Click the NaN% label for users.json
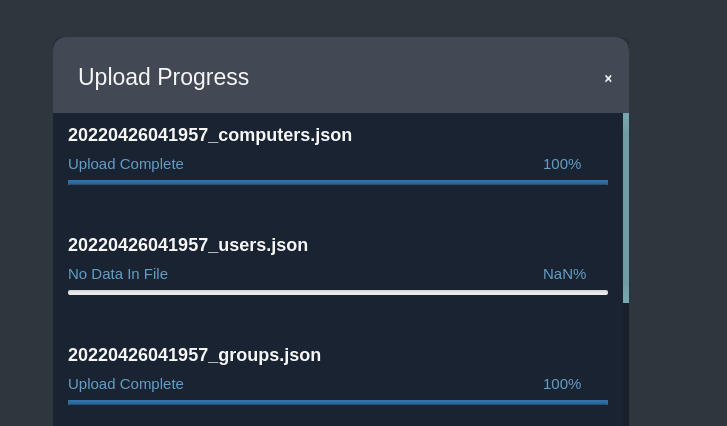This screenshot has width=727, height=426. point(564,274)
